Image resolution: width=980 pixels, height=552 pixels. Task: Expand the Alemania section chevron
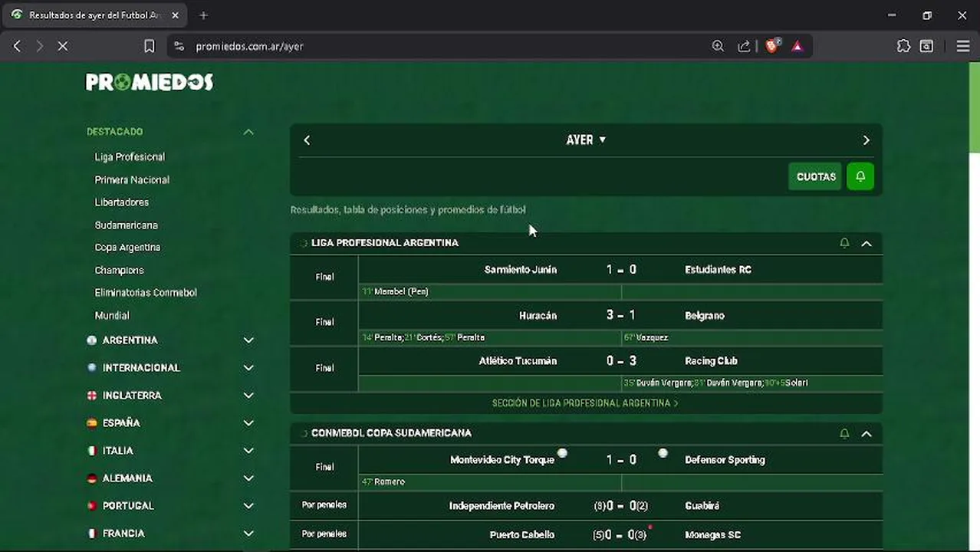[x=248, y=478]
